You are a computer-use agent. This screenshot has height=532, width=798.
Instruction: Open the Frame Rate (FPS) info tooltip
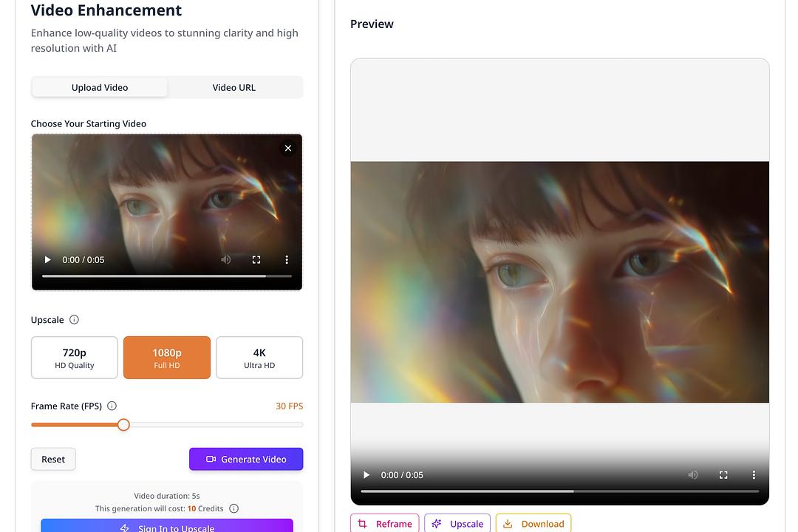click(112, 406)
